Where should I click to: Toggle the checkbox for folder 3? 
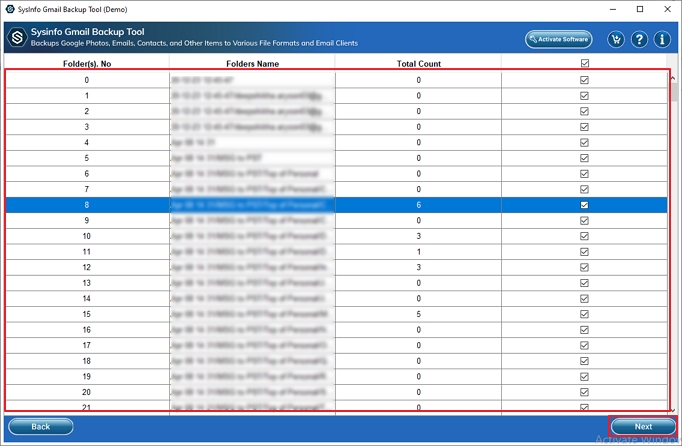click(x=584, y=127)
